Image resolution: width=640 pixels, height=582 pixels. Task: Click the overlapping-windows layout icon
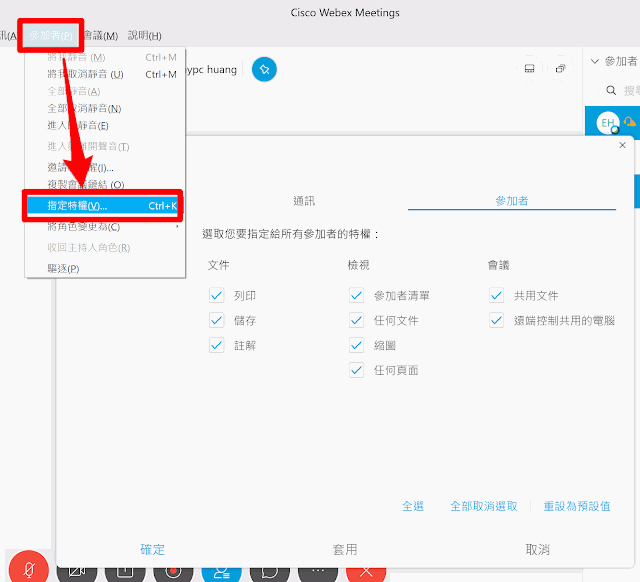(x=561, y=69)
